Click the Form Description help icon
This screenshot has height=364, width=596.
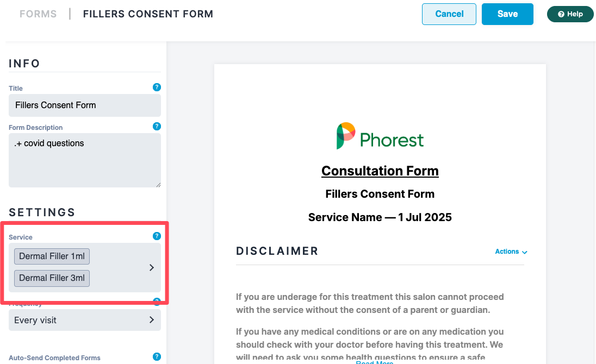tap(157, 127)
